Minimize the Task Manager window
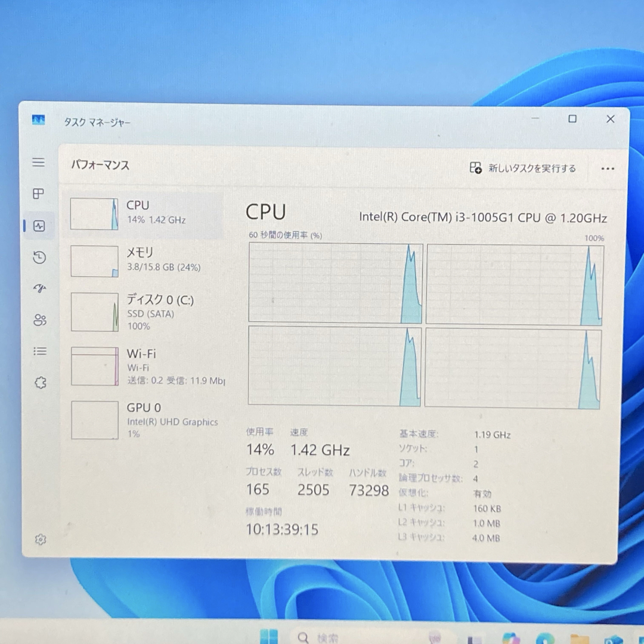Viewport: 644px width, 644px height. (x=535, y=118)
